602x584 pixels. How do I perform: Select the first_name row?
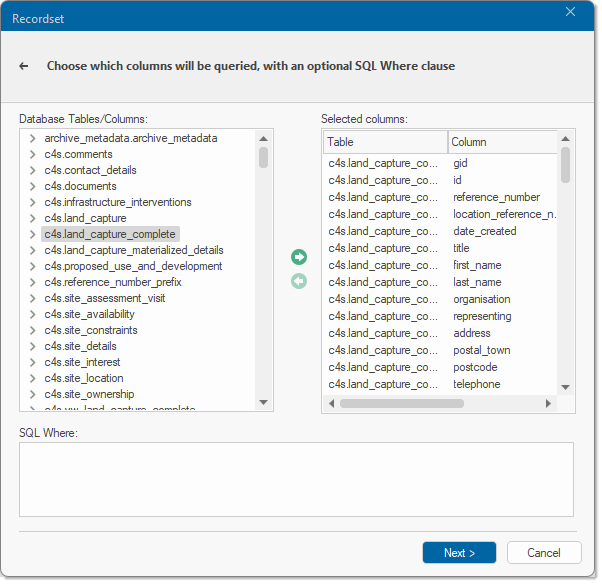pyautogui.click(x=440, y=265)
